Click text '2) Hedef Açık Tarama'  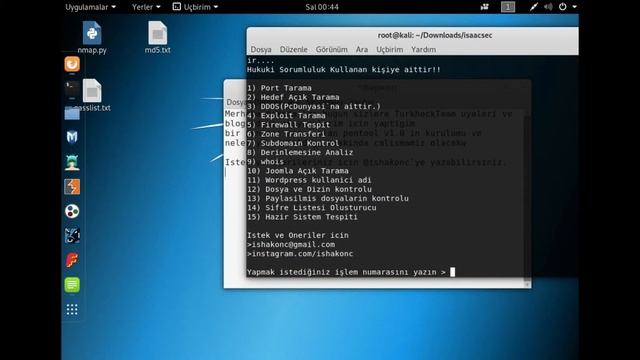coord(293,97)
